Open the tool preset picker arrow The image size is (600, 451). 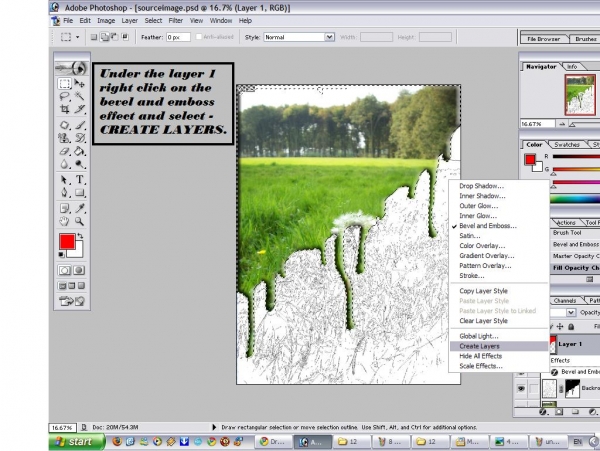click(78, 37)
